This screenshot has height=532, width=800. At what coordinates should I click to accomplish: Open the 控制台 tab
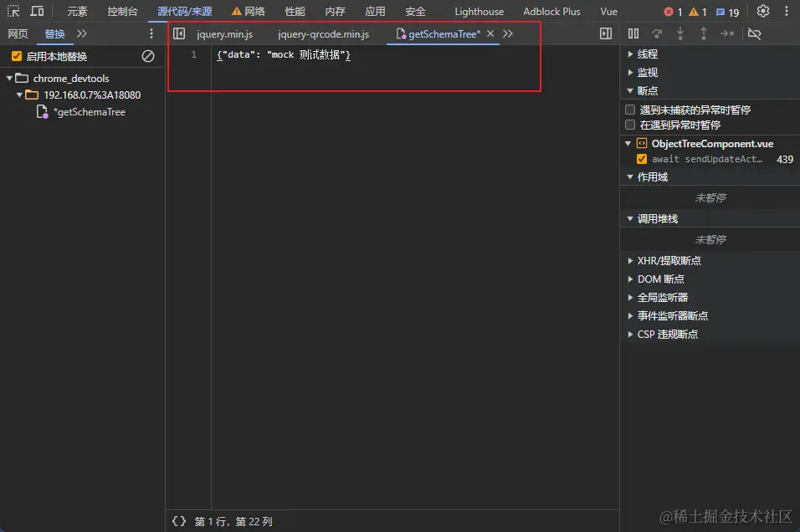(x=122, y=12)
